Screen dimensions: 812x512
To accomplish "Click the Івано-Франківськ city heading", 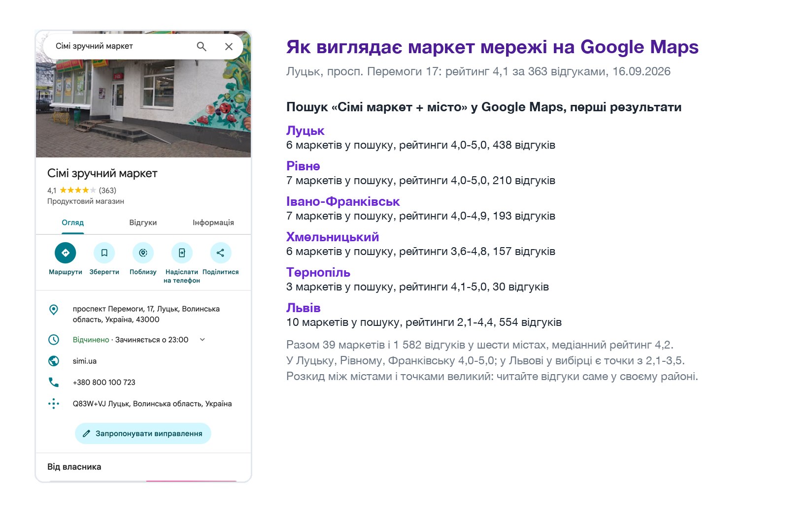I will pos(343,201).
